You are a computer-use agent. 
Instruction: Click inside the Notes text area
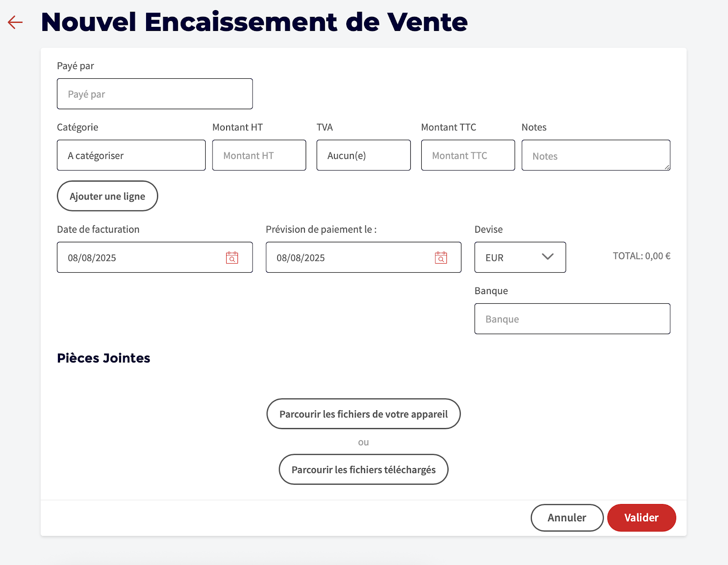[x=596, y=155]
